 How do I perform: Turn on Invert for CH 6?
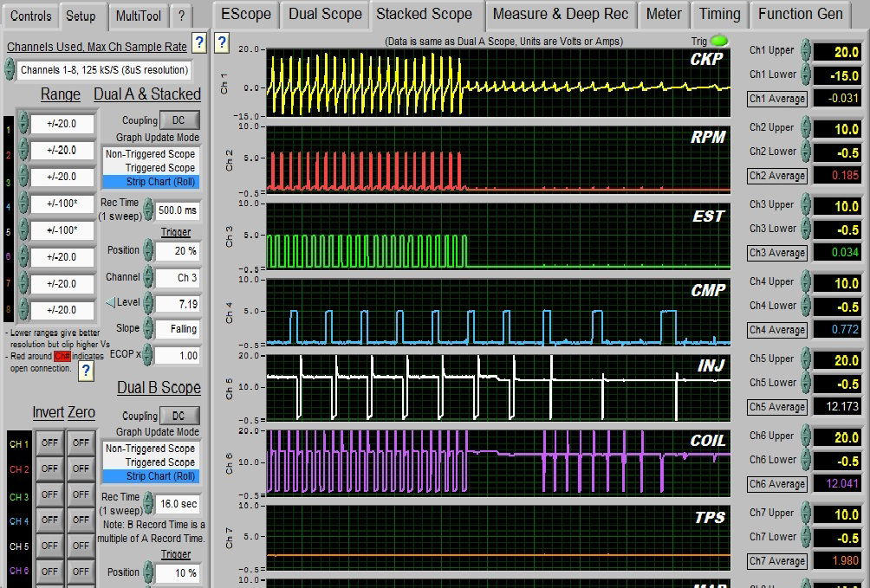49,572
